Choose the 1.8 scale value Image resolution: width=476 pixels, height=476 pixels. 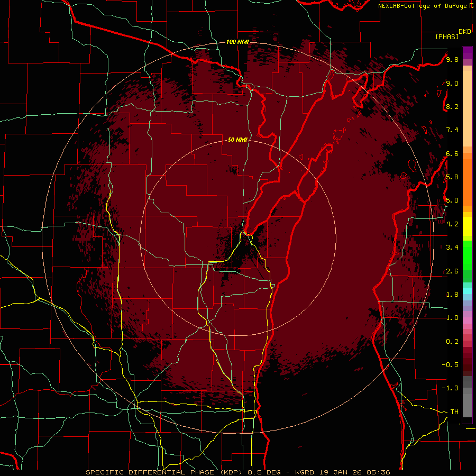(452, 295)
